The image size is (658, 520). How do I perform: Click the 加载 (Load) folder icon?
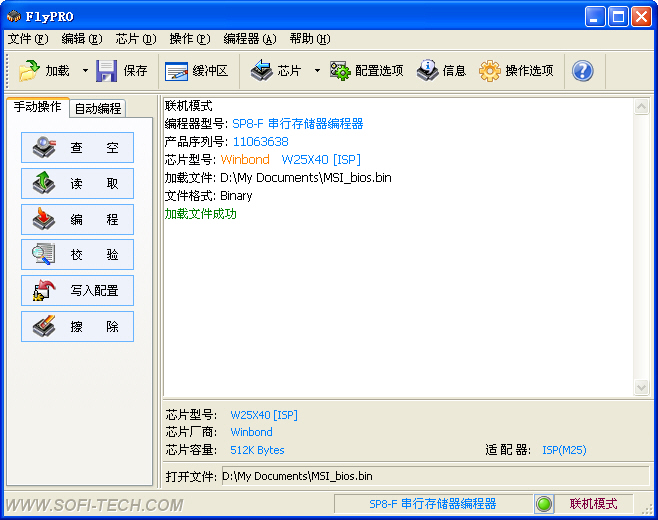(x=29, y=71)
